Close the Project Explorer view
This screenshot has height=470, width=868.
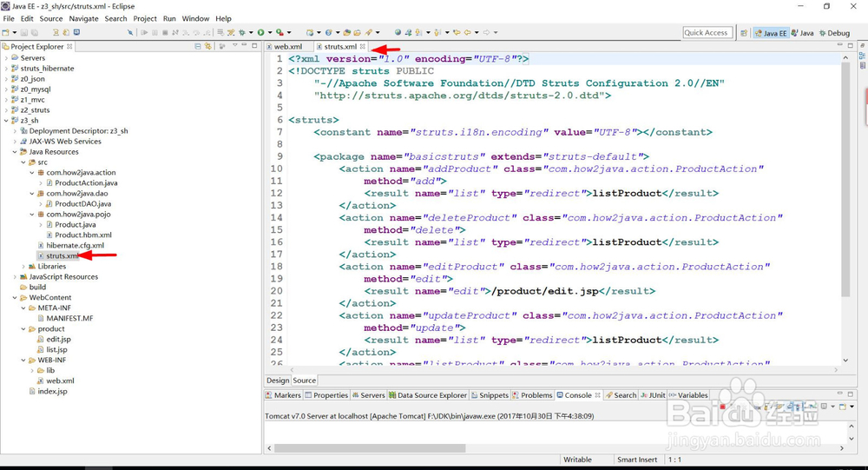click(x=69, y=47)
